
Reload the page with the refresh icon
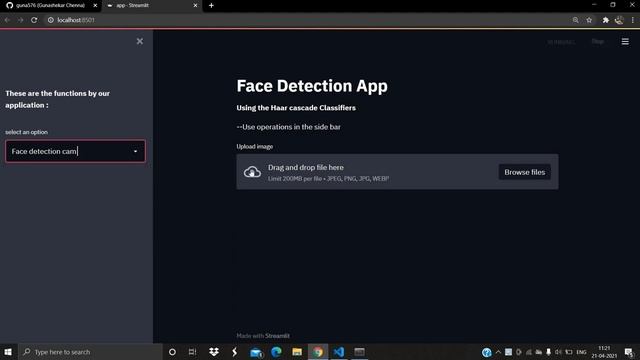click(x=34, y=20)
